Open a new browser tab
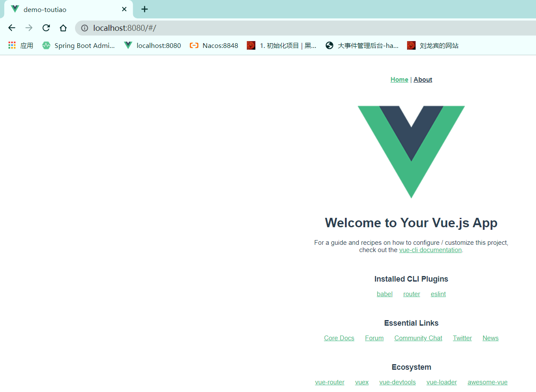 (x=145, y=9)
